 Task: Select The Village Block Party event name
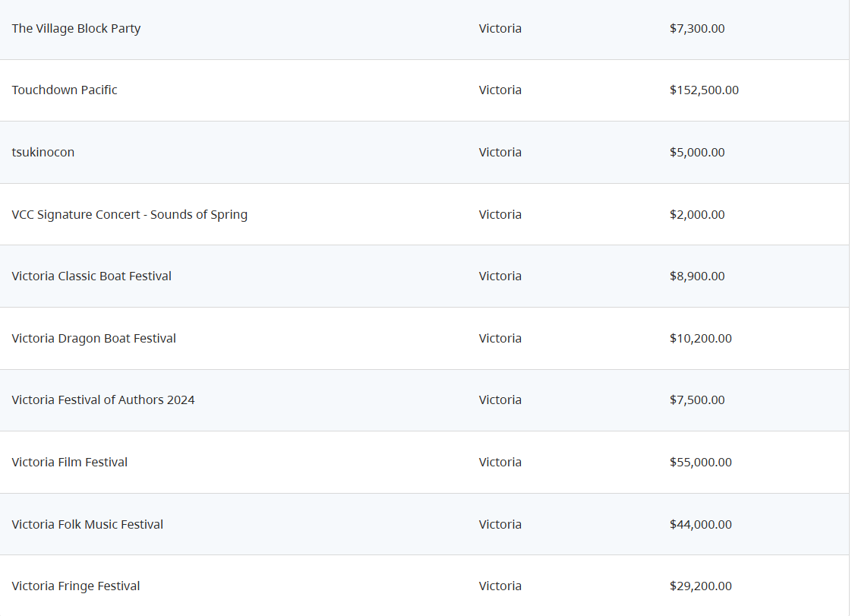coord(77,28)
